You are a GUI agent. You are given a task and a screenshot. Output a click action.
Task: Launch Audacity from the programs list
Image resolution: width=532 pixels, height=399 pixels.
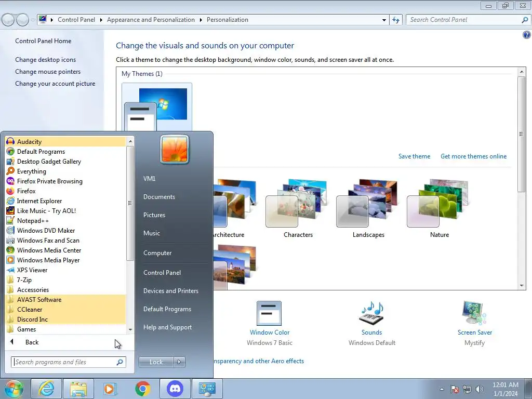[x=65, y=141]
